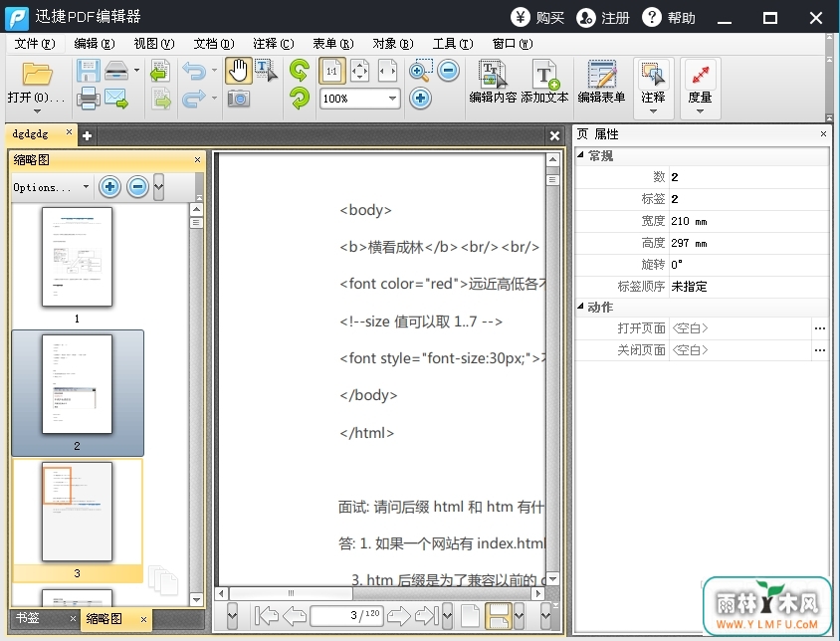This screenshot has height=641, width=840.
Task: Click the send by email icon
Action: (x=116, y=99)
